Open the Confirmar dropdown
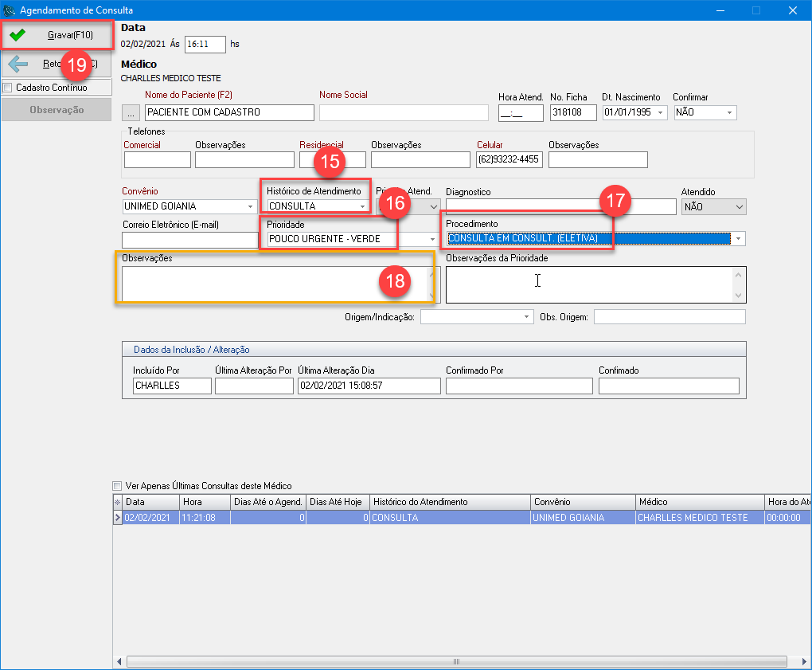 730,113
